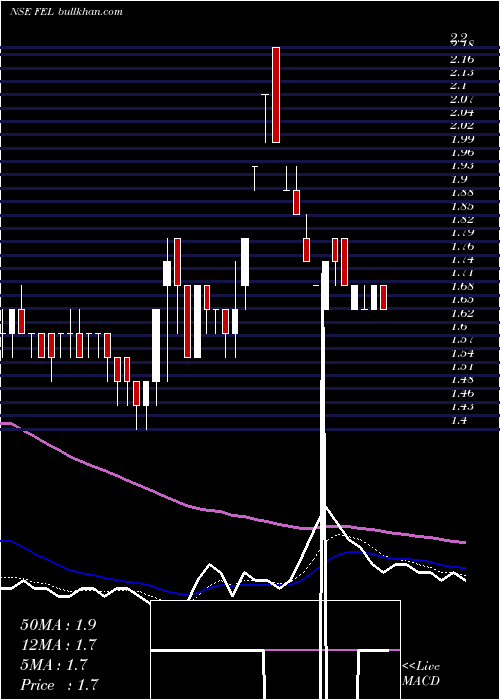Click the 1.62 price axis label
The image size is (500, 700).
point(462,313)
